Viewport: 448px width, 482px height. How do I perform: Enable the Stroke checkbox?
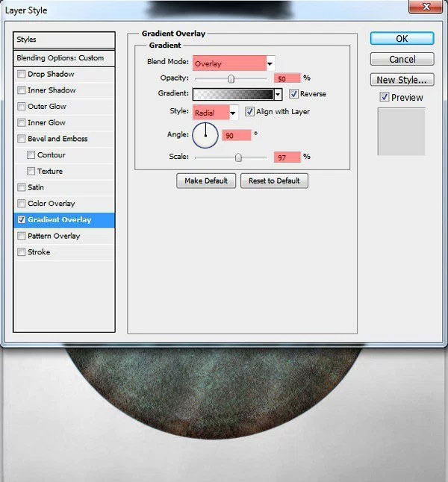pyautogui.click(x=21, y=252)
